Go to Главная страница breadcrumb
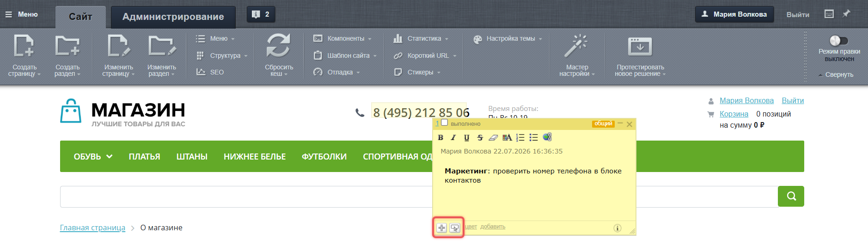 click(92, 228)
